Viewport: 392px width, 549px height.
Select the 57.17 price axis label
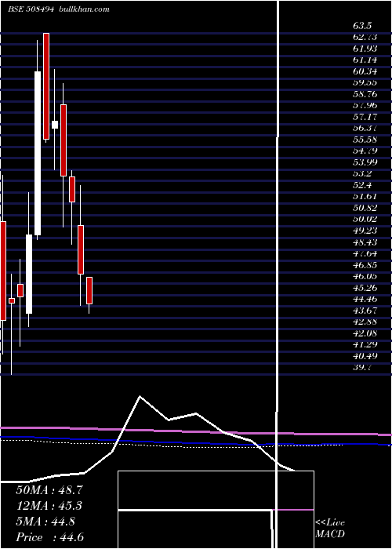click(x=365, y=117)
